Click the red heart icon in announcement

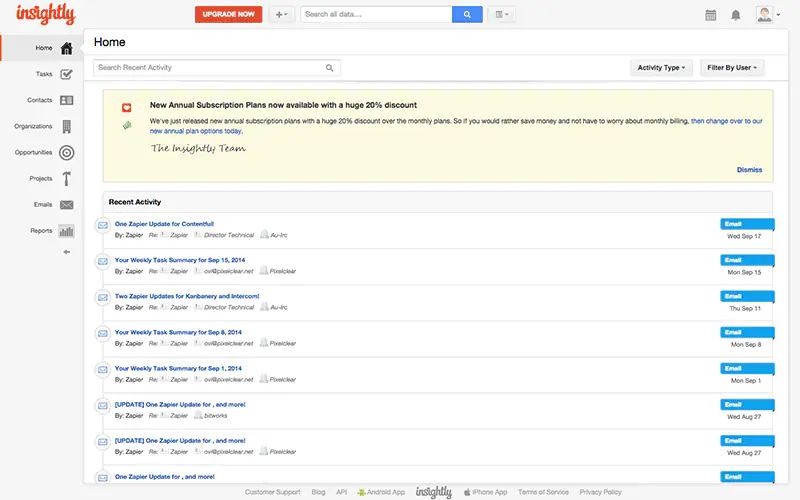coord(127,108)
